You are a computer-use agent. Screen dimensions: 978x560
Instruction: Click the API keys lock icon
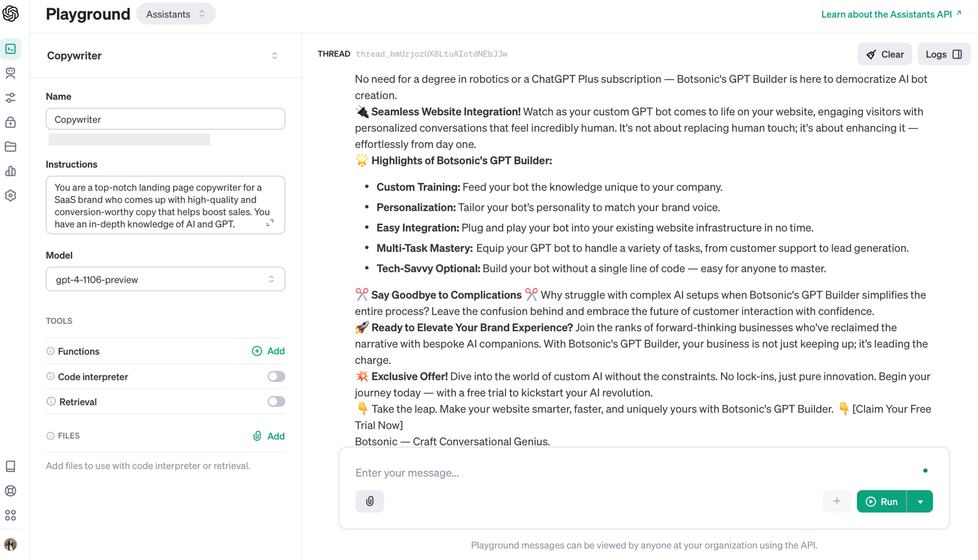click(x=11, y=122)
